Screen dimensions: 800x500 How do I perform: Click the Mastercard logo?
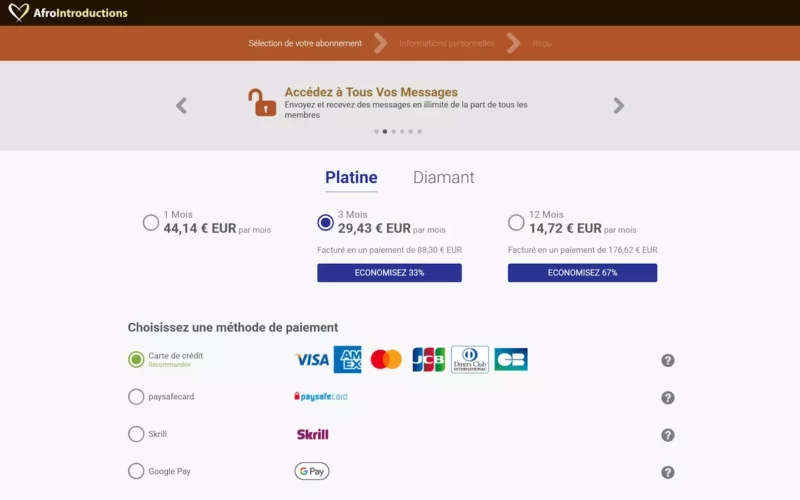[x=386, y=360]
